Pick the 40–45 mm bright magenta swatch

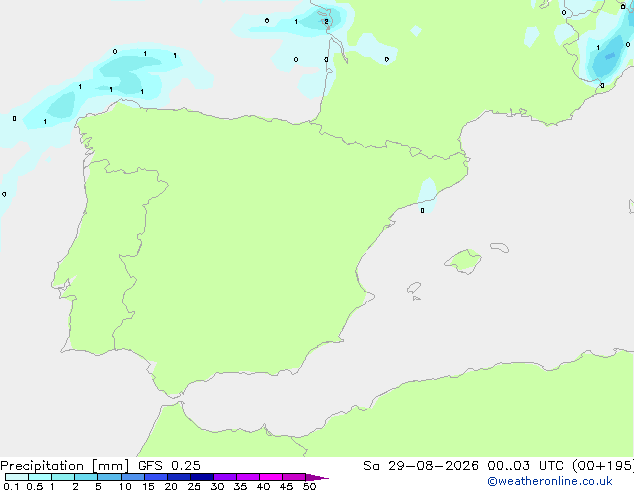pyautogui.click(x=271, y=477)
